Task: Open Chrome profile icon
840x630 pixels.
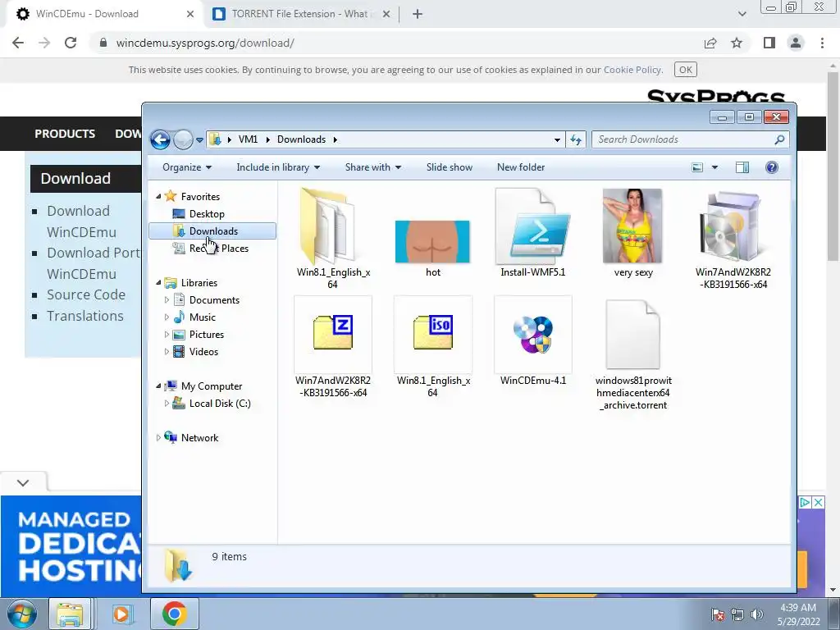Action: [796, 43]
